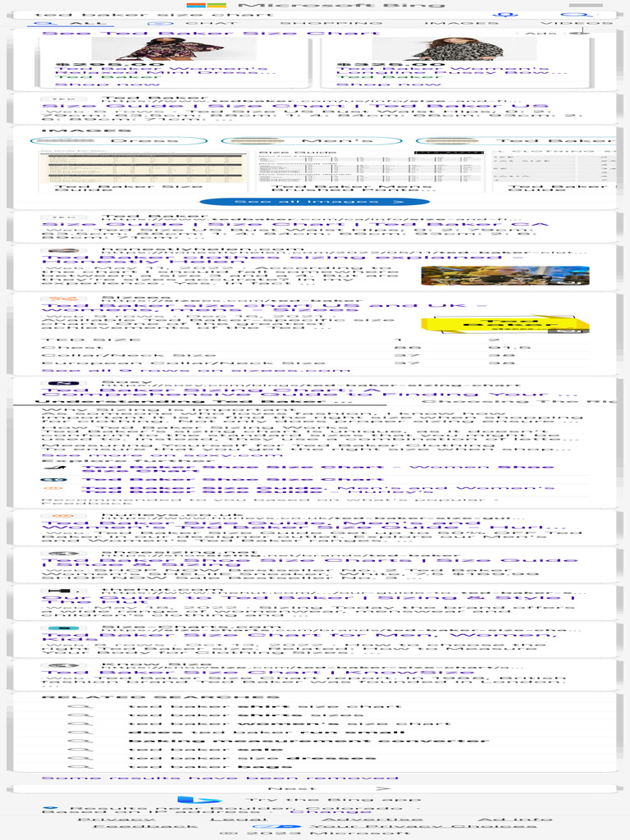
Task: Click 'See all 9 rows on sizees.com'
Action: (x=195, y=370)
